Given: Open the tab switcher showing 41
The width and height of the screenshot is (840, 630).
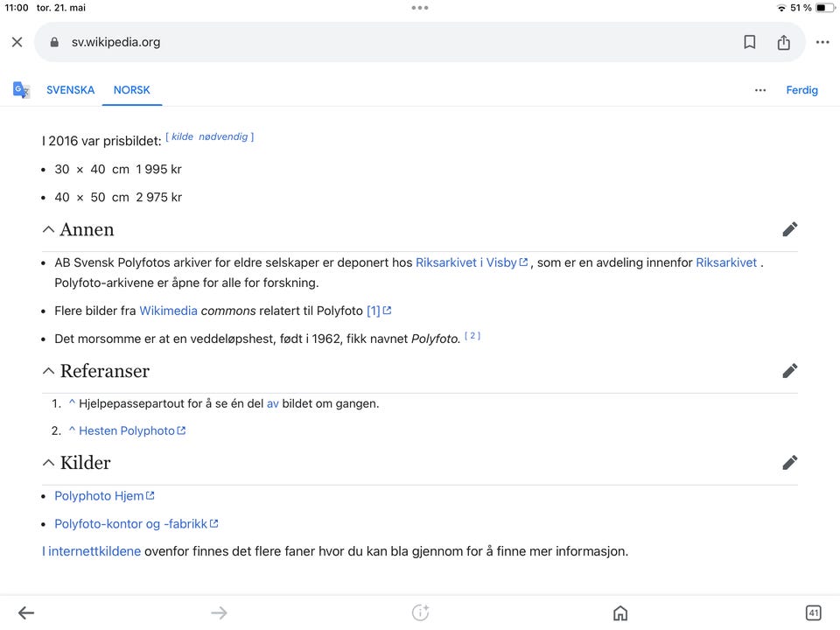Looking at the screenshot, I should click(813, 612).
